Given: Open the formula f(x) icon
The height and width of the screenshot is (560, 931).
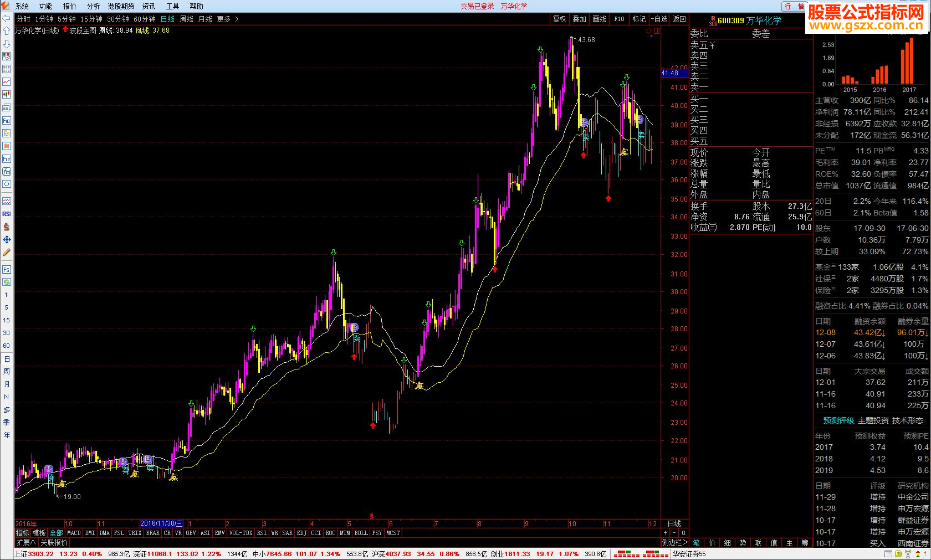Looking at the screenshot, I should [7, 171].
